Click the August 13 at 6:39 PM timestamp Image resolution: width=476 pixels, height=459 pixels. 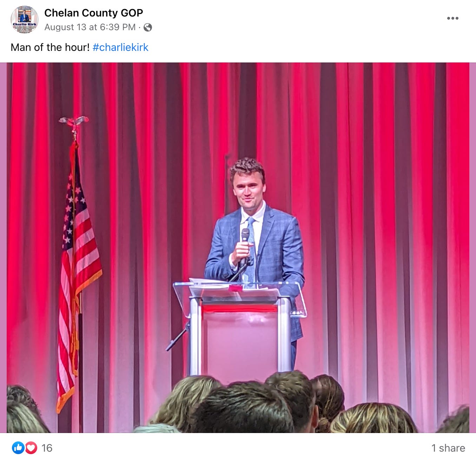point(90,27)
